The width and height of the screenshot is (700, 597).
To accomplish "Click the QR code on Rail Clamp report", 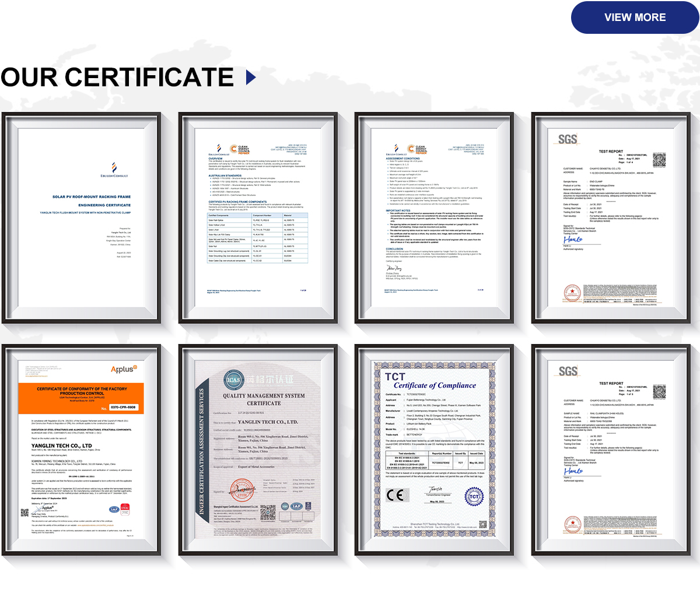I will click(659, 392).
